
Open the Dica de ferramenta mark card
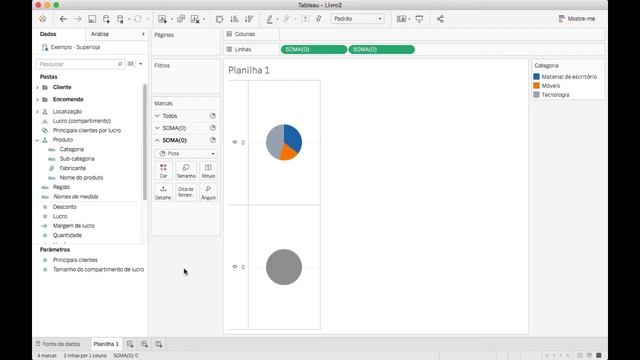pos(186,192)
